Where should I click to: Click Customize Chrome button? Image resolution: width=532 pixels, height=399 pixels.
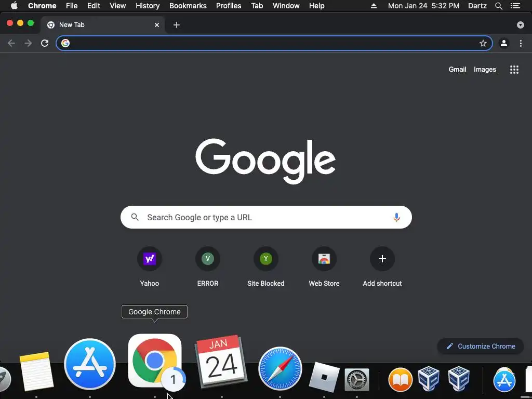481,346
